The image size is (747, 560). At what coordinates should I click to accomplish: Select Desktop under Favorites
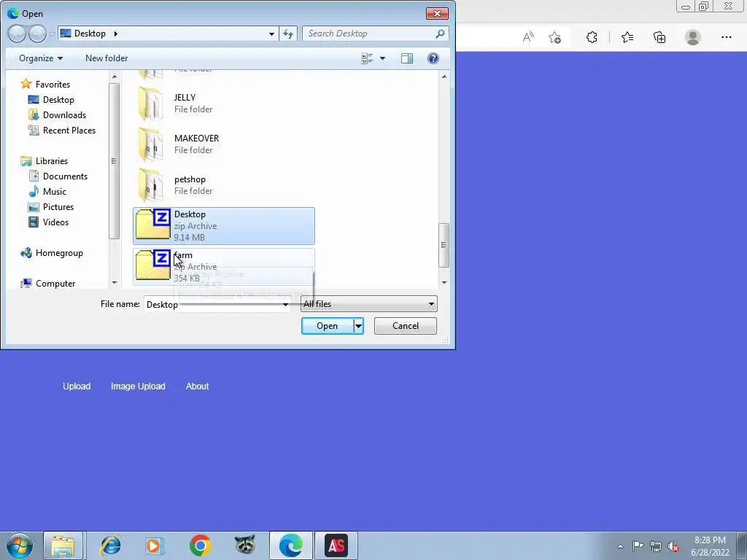[52, 99]
